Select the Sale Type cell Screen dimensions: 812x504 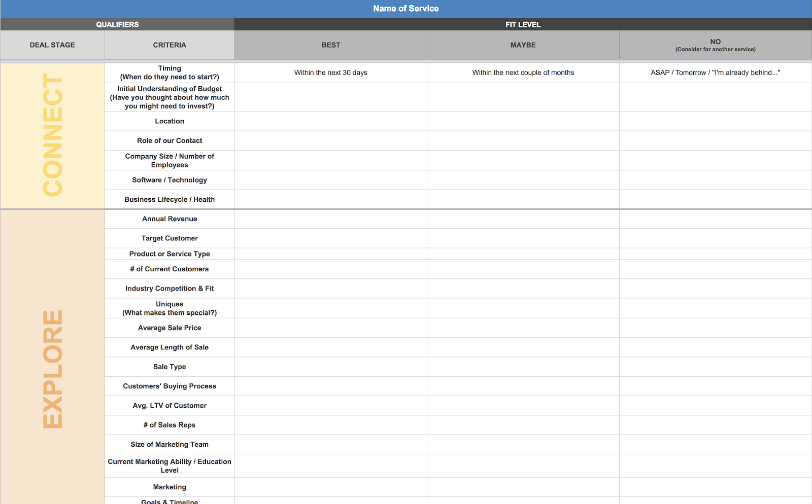click(x=170, y=367)
